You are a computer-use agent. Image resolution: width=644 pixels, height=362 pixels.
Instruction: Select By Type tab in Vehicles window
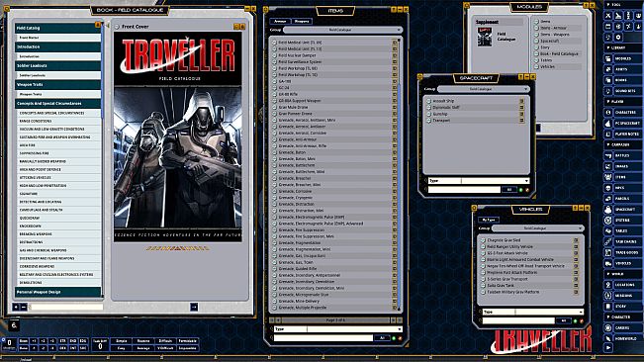[x=489, y=220]
